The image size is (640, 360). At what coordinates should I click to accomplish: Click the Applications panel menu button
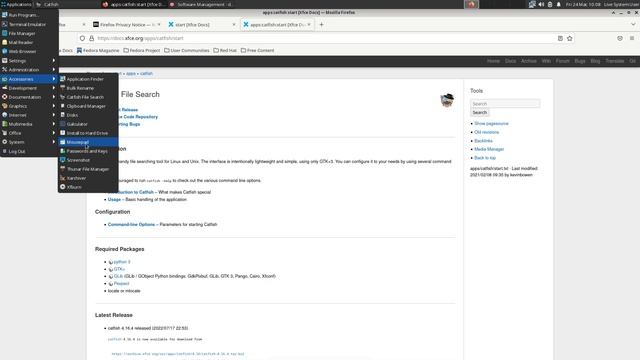pos(16,4)
